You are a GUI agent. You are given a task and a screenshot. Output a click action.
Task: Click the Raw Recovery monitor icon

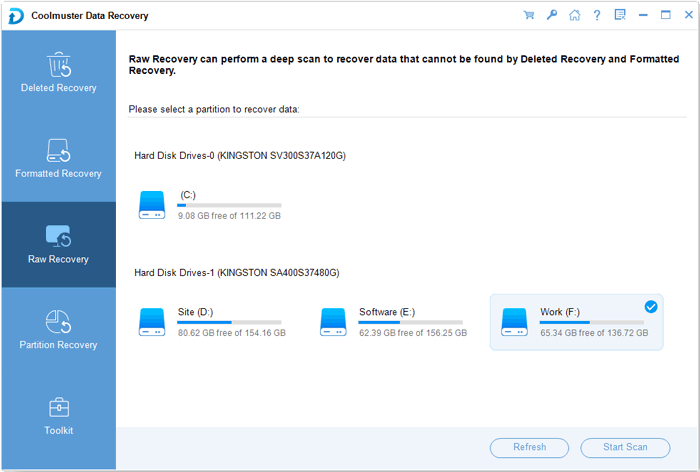tap(58, 236)
